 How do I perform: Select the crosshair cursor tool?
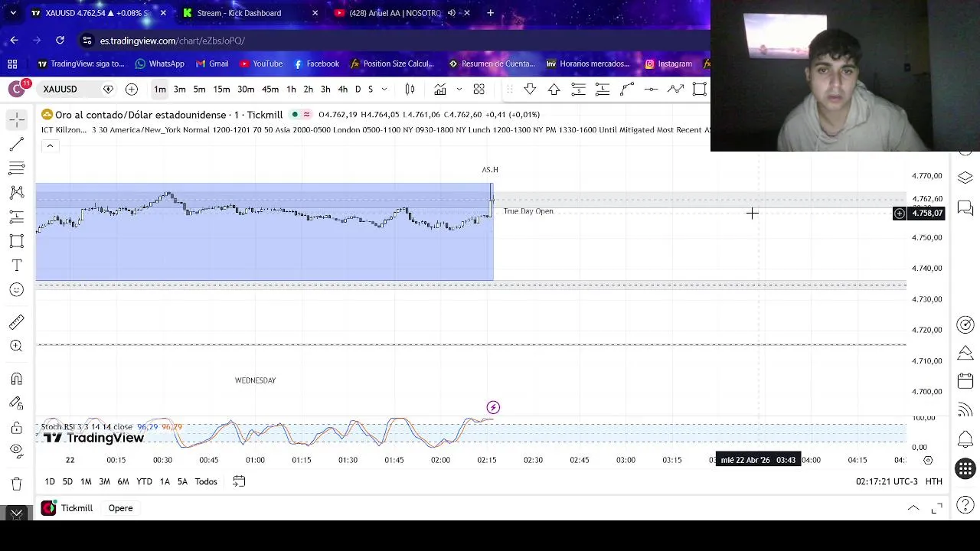click(17, 119)
